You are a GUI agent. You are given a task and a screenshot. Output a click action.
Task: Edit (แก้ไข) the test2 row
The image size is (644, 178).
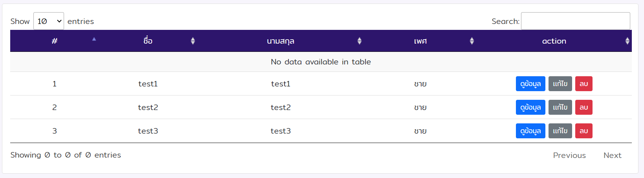[560, 107]
